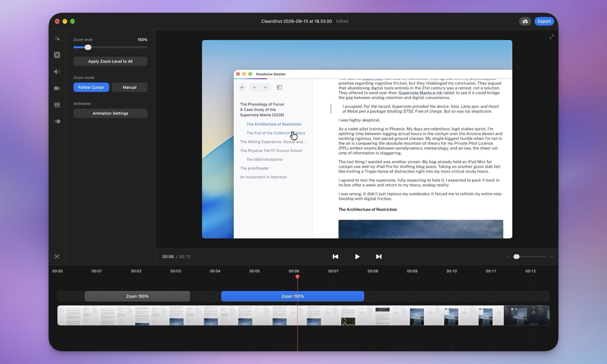Viewport: 607px width, 364px height.
Task: Skip to the end of the recording
Action: click(x=379, y=257)
